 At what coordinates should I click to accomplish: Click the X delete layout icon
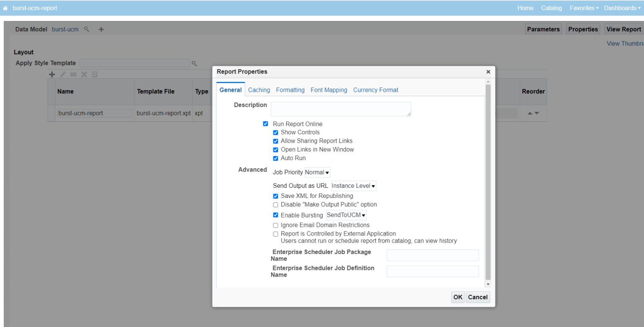(84, 74)
